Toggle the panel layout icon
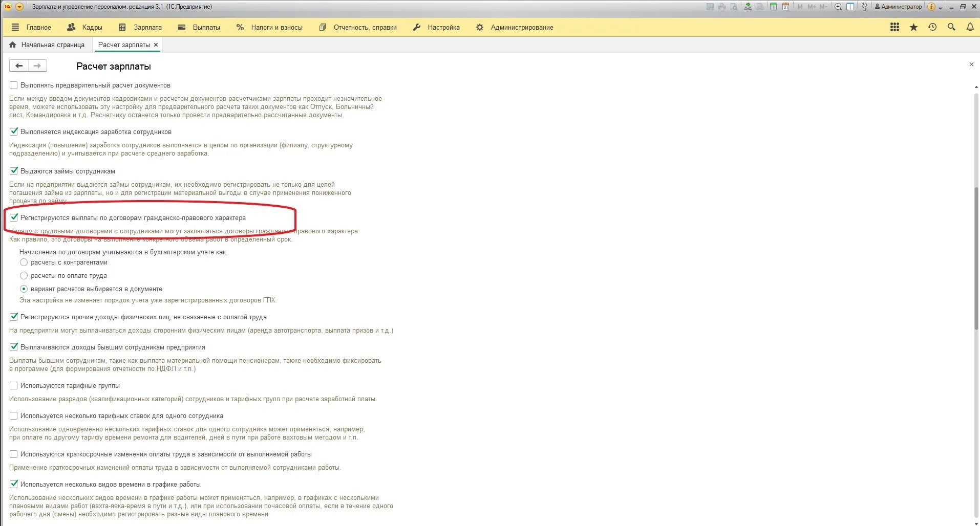980x526 pixels. (x=850, y=7)
